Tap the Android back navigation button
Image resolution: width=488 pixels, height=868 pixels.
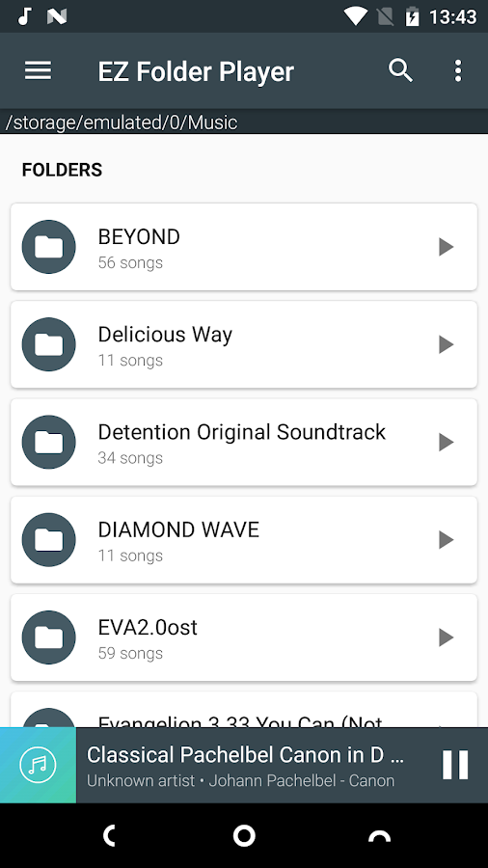110,835
